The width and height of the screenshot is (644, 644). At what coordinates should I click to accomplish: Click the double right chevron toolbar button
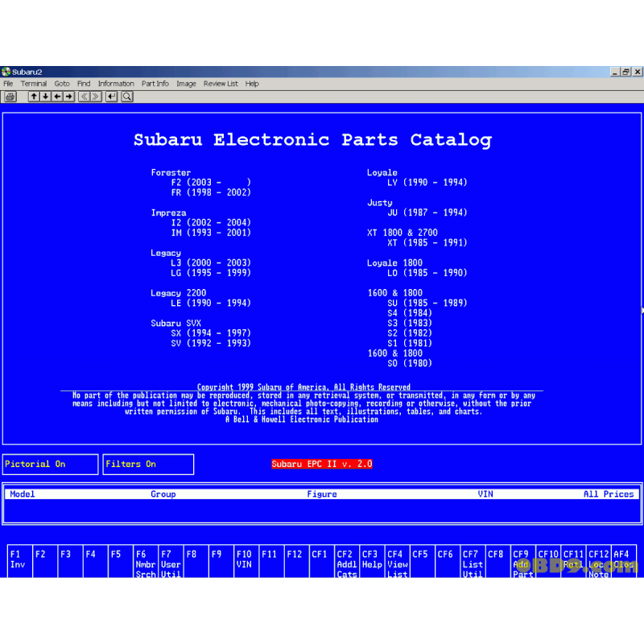96,97
